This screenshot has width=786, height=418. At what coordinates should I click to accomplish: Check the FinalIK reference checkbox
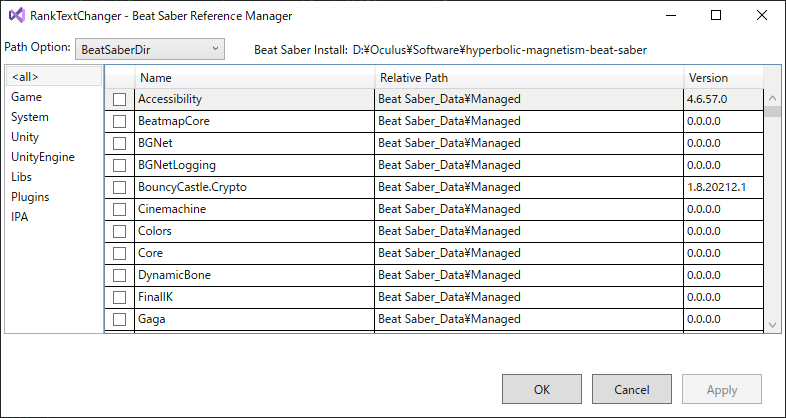tap(120, 298)
